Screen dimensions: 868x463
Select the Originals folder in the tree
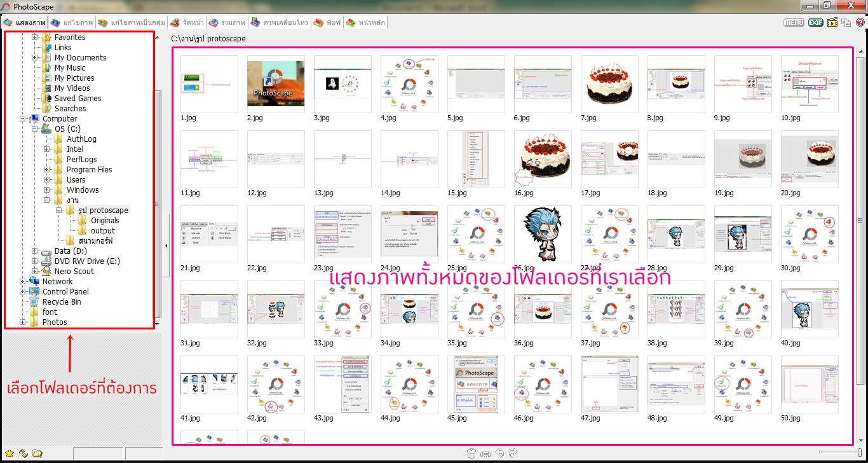tap(105, 221)
